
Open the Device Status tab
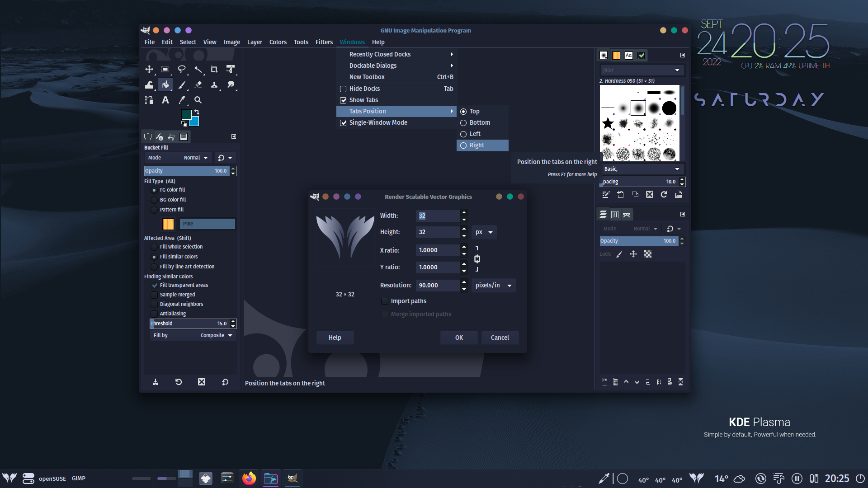(x=160, y=136)
